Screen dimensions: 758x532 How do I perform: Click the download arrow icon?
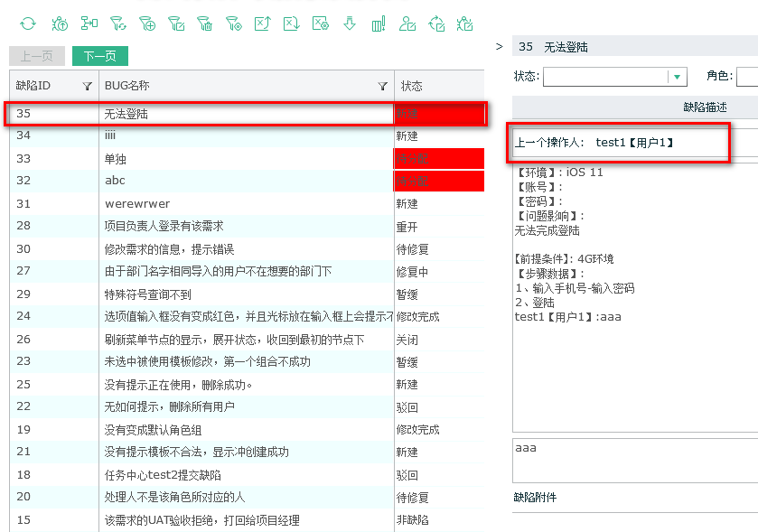[x=350, y=23]
